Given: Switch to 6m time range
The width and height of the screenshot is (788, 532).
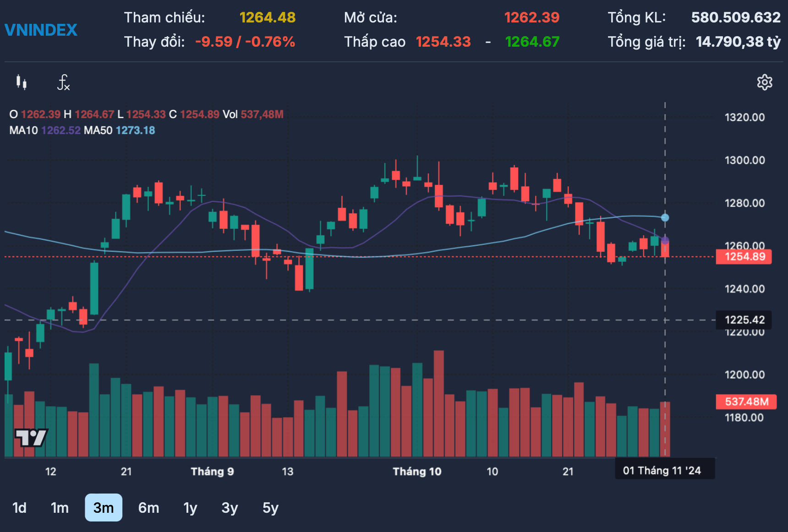Looking at the screenshot, I should [x=149, y=508].
